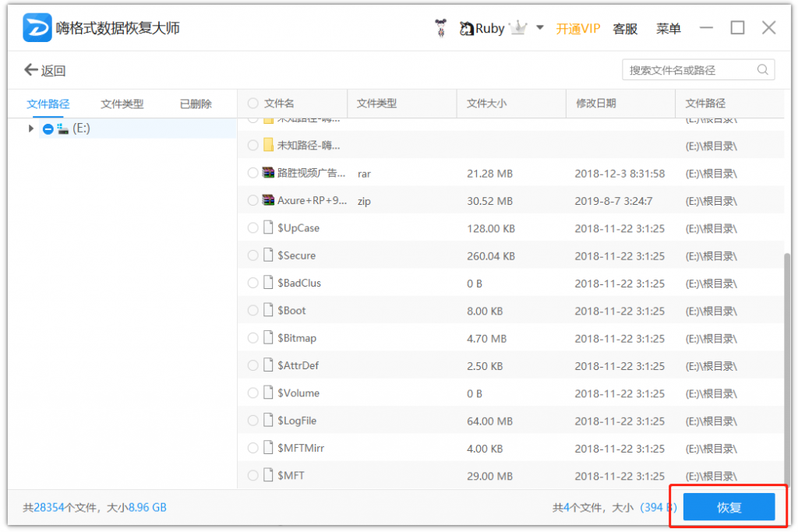Click file icon of $UpCase

[x=268, y=227]
